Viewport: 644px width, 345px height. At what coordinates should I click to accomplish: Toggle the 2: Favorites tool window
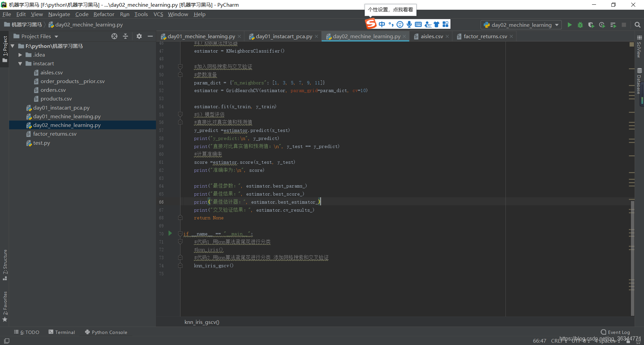tap(5, 306)
